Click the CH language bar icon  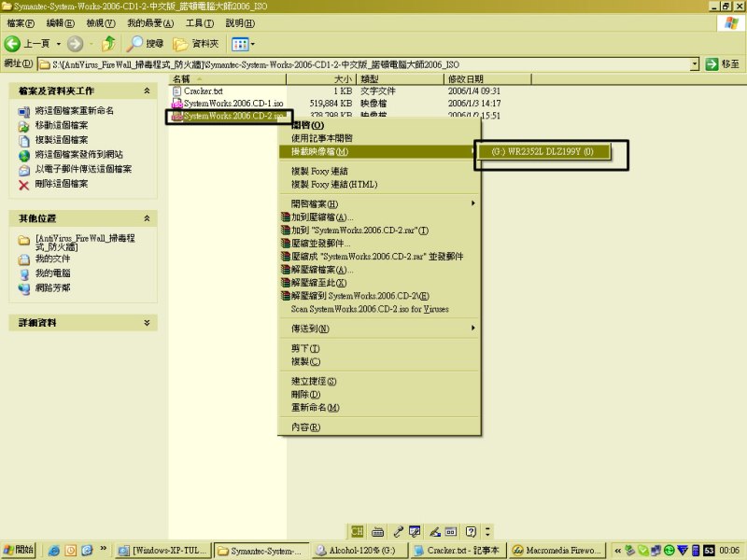(x=358, y=531)
